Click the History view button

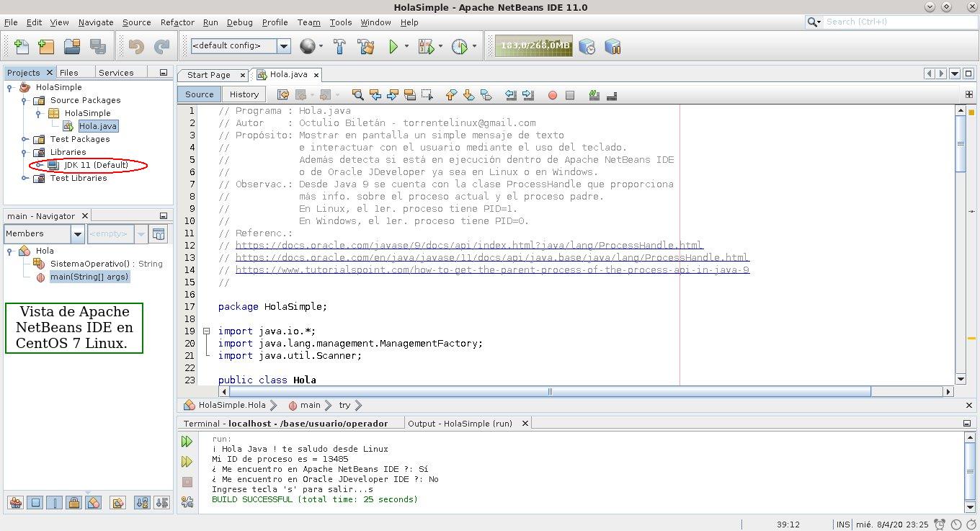[x=244, y=94]
